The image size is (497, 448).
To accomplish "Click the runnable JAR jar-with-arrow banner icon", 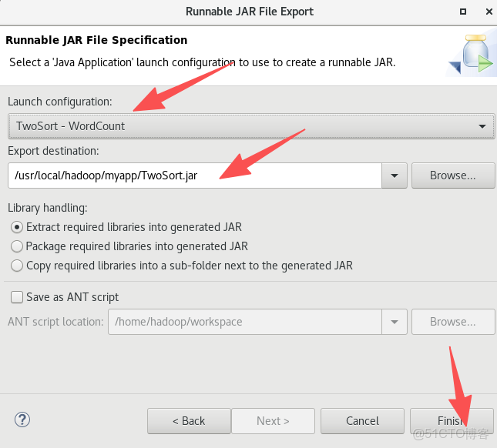I will pos(471,55).
